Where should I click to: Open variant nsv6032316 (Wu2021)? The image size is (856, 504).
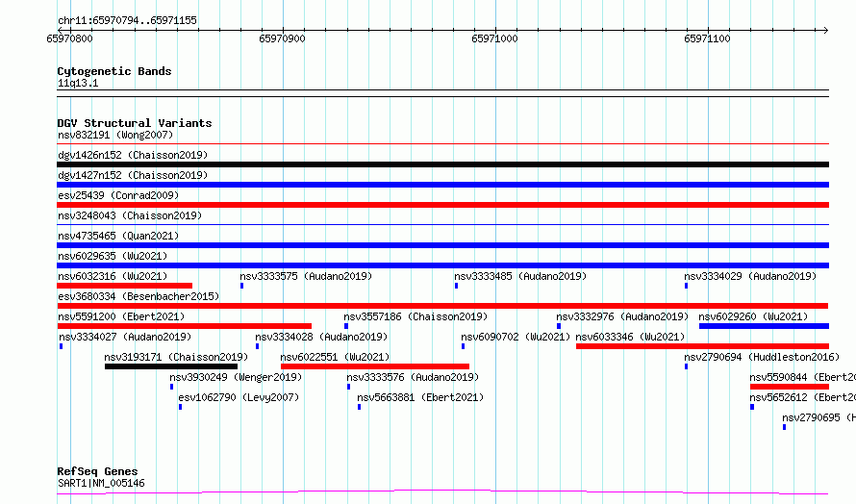click(113, 276)
